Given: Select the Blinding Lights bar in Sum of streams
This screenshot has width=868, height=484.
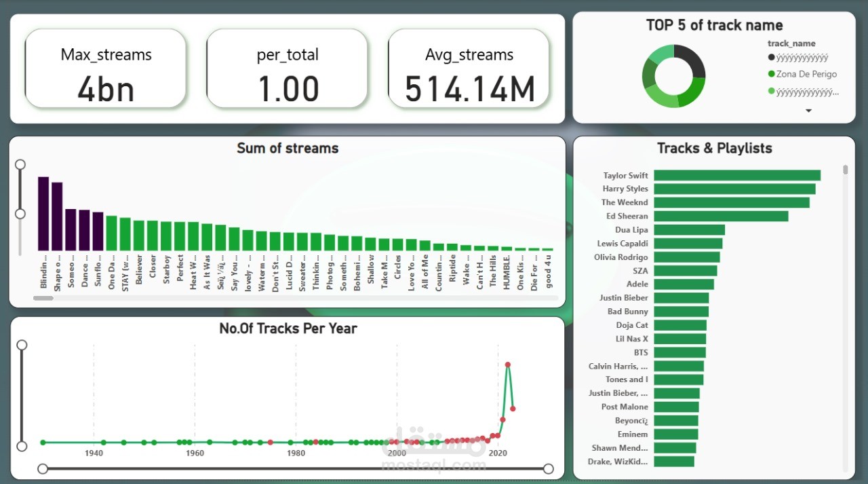Looking at the screenshot, I should (x=44, y=214).
